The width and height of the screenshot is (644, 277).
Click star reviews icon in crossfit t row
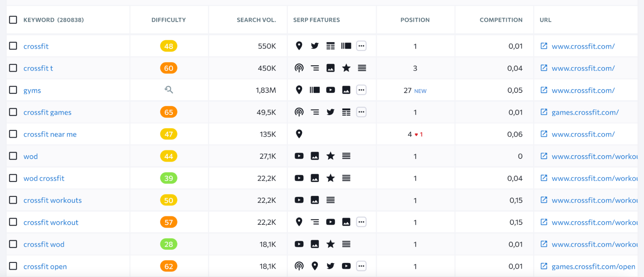346,68
